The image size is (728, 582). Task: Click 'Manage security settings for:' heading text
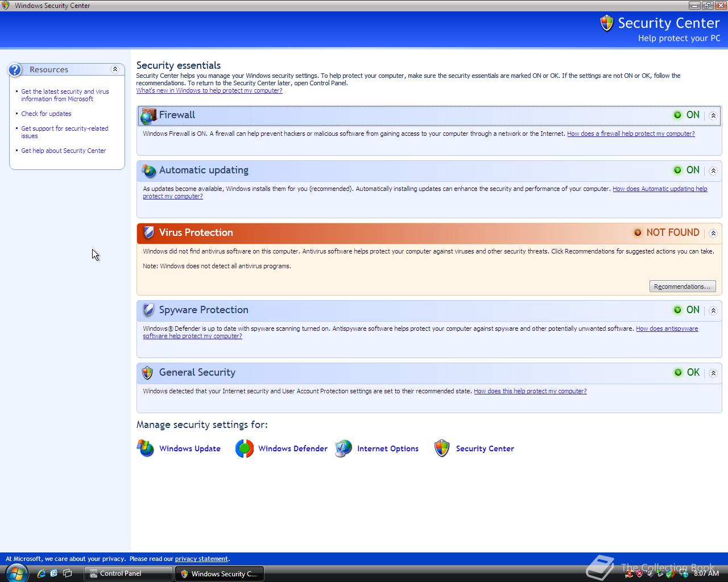pos(202,425)
